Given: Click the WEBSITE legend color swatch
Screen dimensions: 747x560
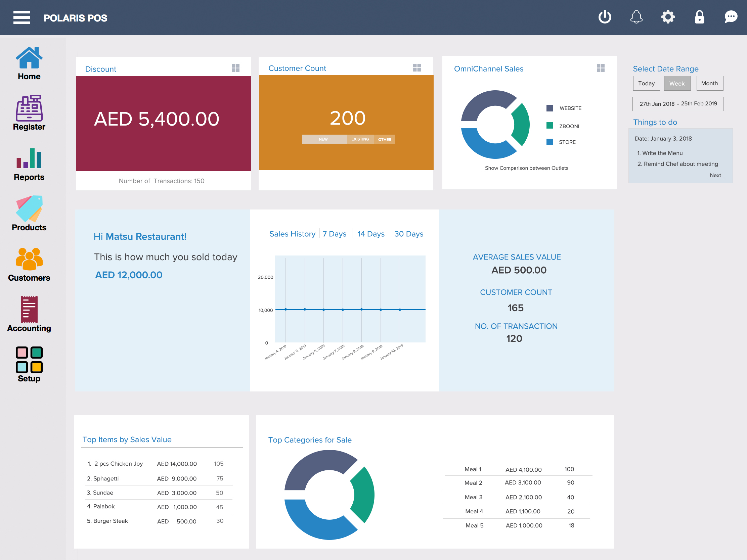Looking at the screenshot, I should pos(550,108).
